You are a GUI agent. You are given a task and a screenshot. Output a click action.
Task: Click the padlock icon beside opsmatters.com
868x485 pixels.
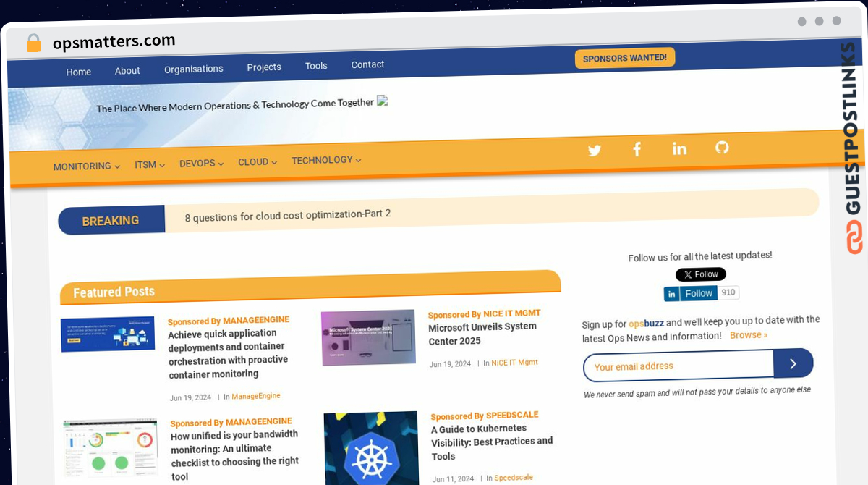pos(34,43)
